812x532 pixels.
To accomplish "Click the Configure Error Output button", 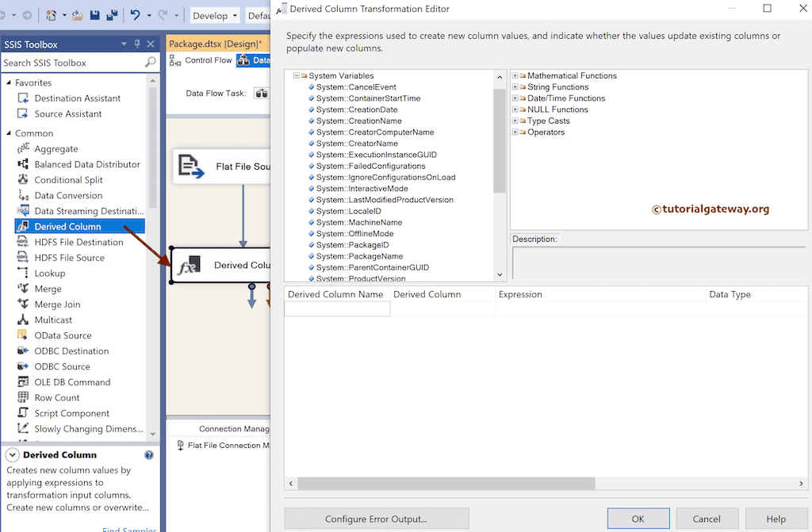I will (376, 519).
